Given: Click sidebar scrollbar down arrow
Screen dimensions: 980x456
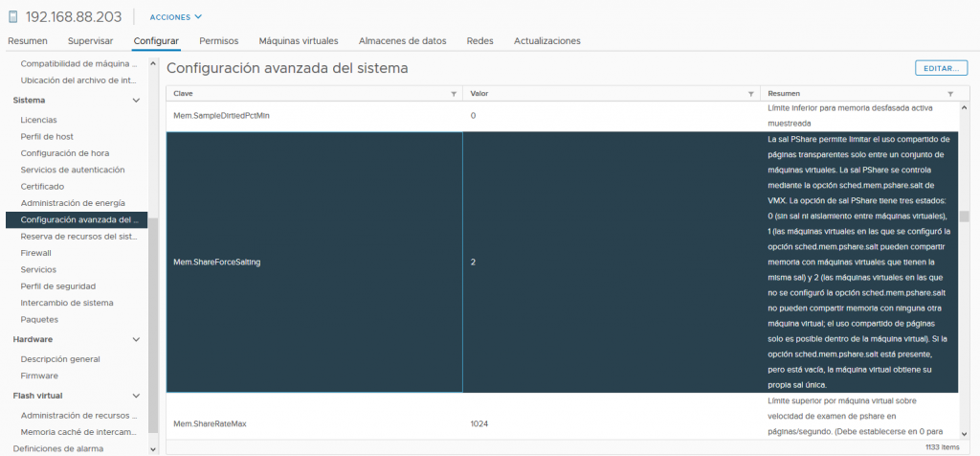Looking at the screenshot, I should (x=153, y=448).
